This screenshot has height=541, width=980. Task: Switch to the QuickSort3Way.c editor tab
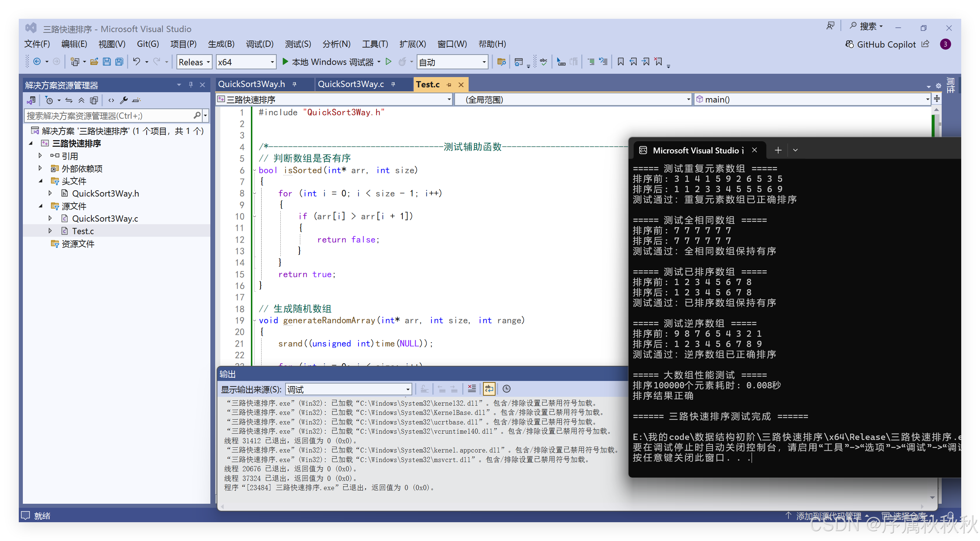point(350,84)
